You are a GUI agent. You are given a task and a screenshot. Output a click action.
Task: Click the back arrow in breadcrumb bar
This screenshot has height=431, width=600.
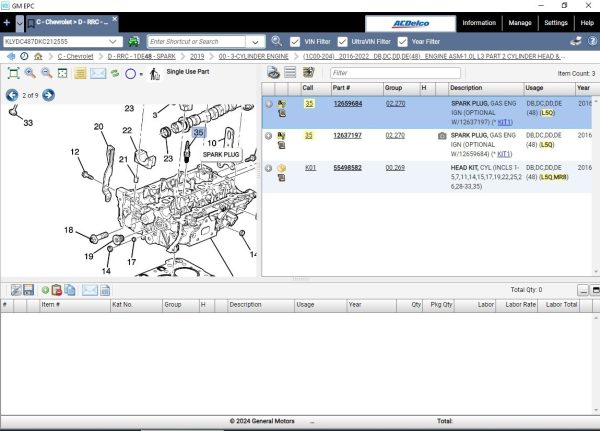(11, 56)
